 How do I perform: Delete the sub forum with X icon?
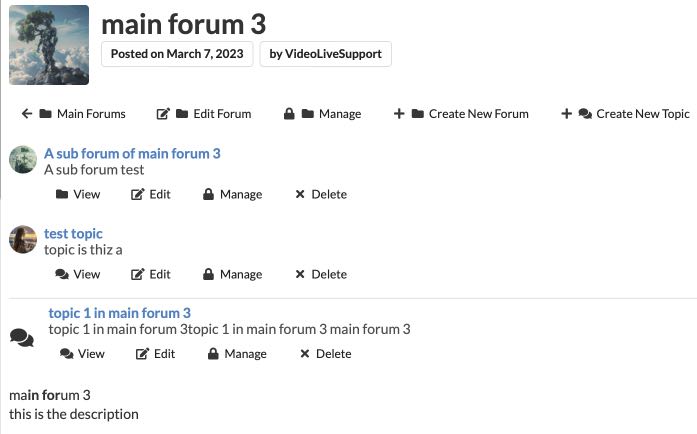(x=300, y=194)
